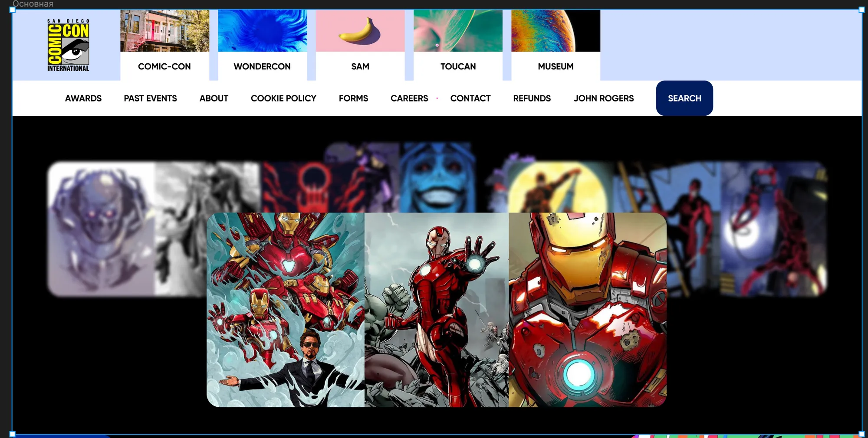Visit the COOKIE POLICY link
Image resolution: width=868 pixels, height=438 pixels.
283,98
